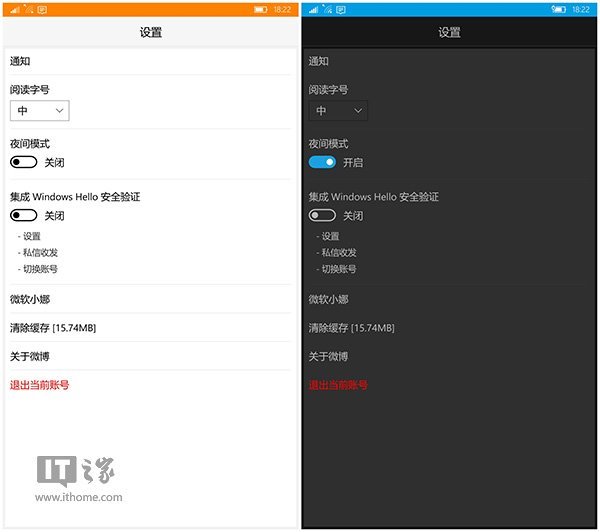The width and height of the screenshot is (600, 532).
Task: Click 18:22 clock in orange status bar
Action: (282, 10)
